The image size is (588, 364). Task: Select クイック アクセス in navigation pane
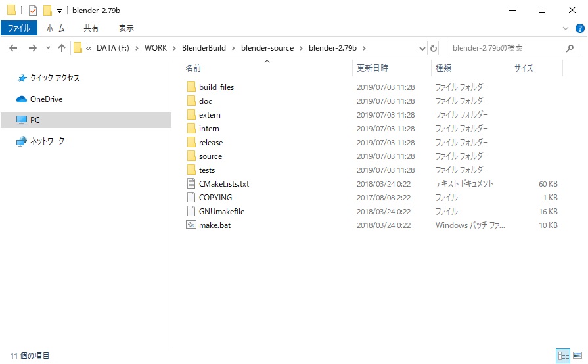pos(55,78)
